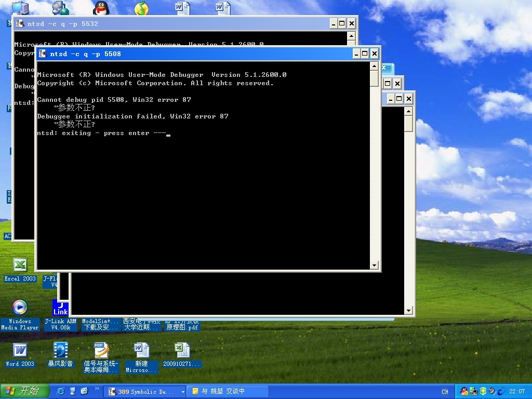Click the "Microsoft (R) Windows User-Mode Debugger" line in 5508 window

pyautogui.click(x=162, y=75)
